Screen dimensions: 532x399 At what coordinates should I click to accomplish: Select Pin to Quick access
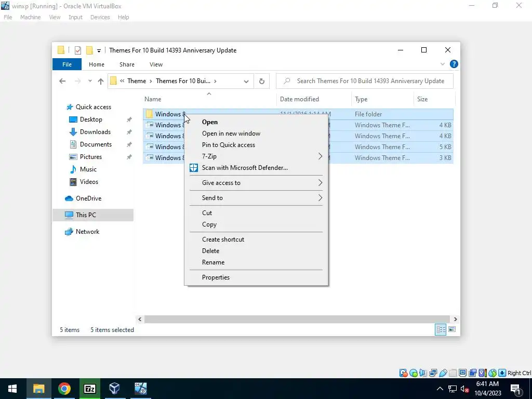coord(229,145)
